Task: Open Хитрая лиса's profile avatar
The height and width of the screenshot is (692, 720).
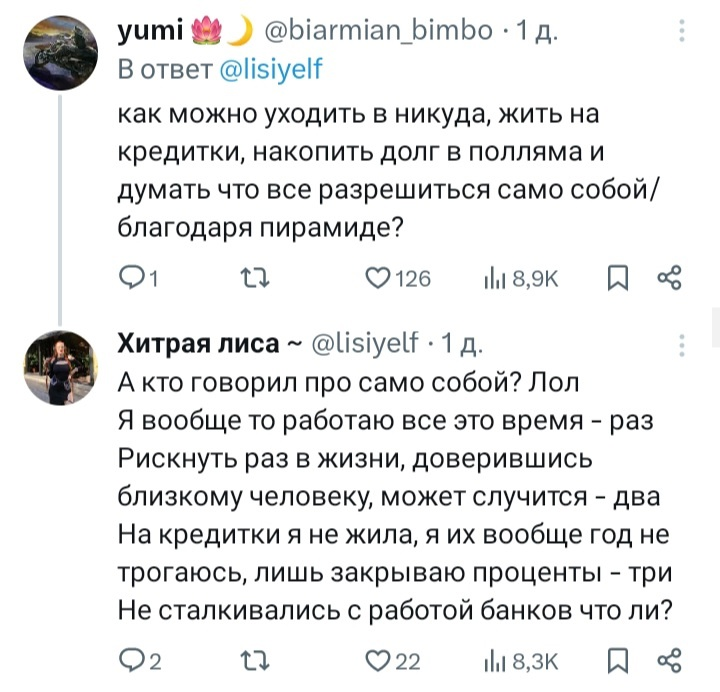Action: coord(62,368)
